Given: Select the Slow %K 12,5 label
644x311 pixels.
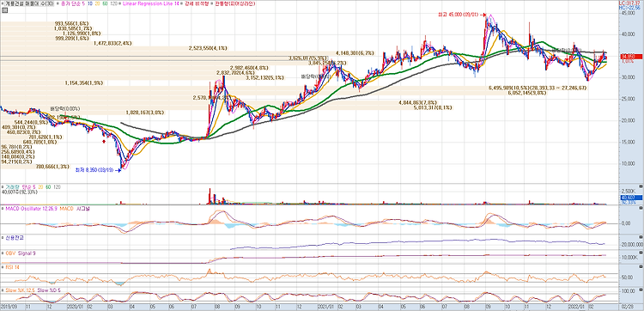Looking at the screenshot, I should [x=20, y=290].
